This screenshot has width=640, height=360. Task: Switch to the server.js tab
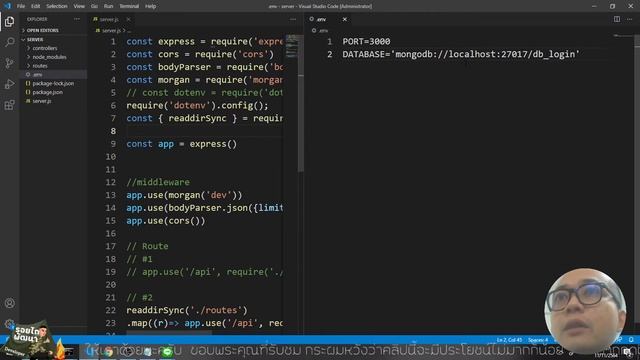(x=109, y=19)
